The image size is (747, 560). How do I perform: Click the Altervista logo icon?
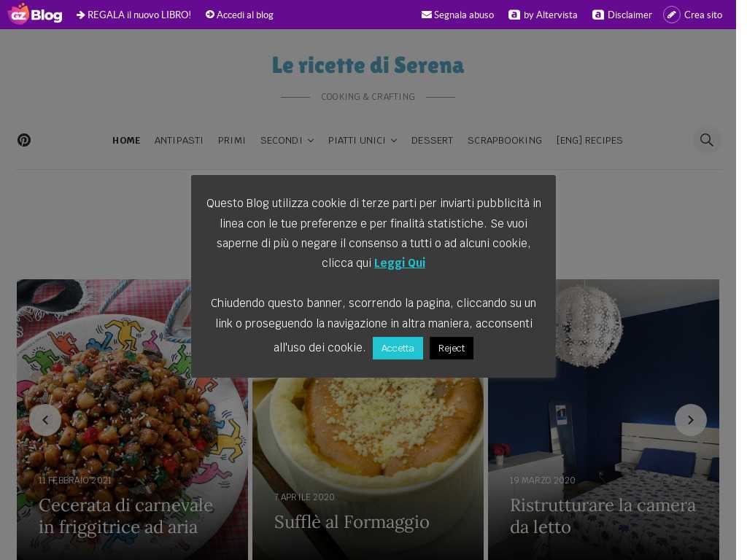pos(514,15)
